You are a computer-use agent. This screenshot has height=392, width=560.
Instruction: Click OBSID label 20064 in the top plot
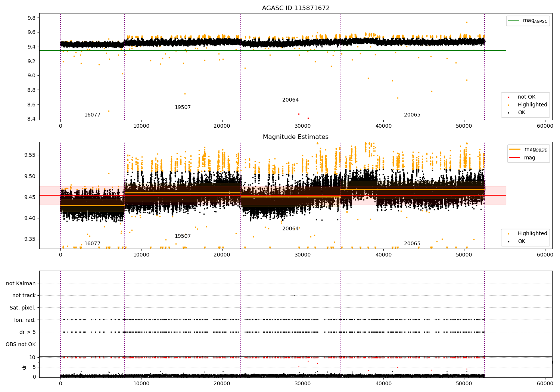[x=290, y=100]
